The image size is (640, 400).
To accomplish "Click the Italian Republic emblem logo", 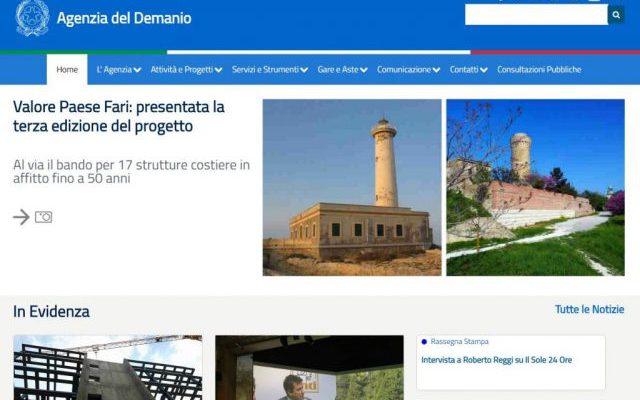I will pos(32,18).
